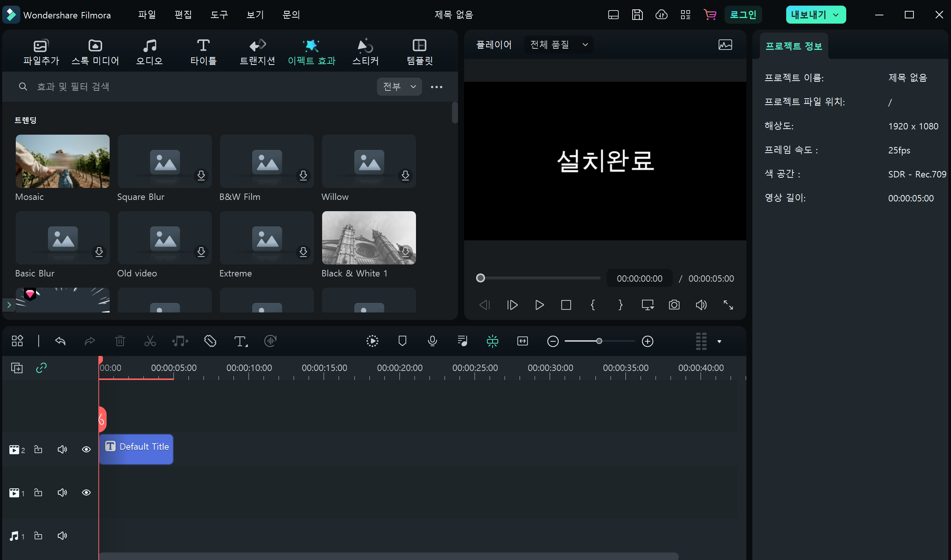Open the shopping cart icon
Screen dimensions: 951x560
(710, 15)
